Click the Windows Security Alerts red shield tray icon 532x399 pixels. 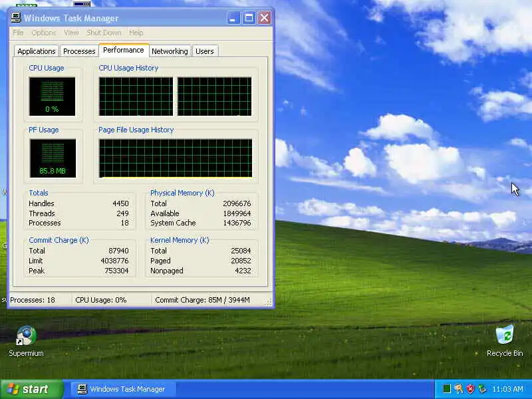click(470, 389)
